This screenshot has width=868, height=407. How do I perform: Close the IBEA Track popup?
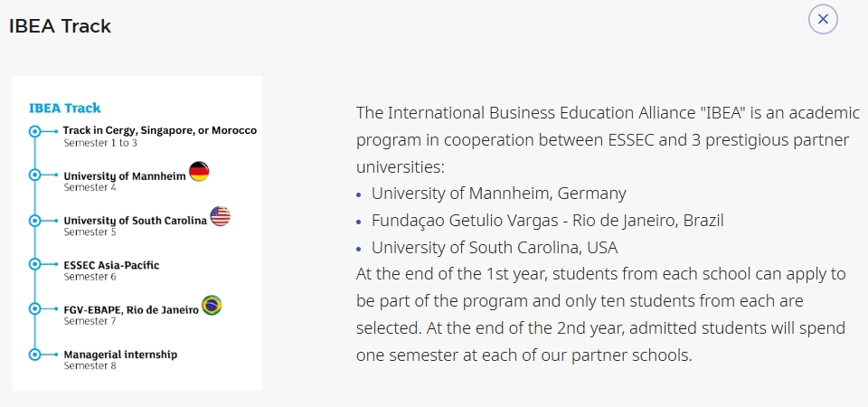pos(823,19)
